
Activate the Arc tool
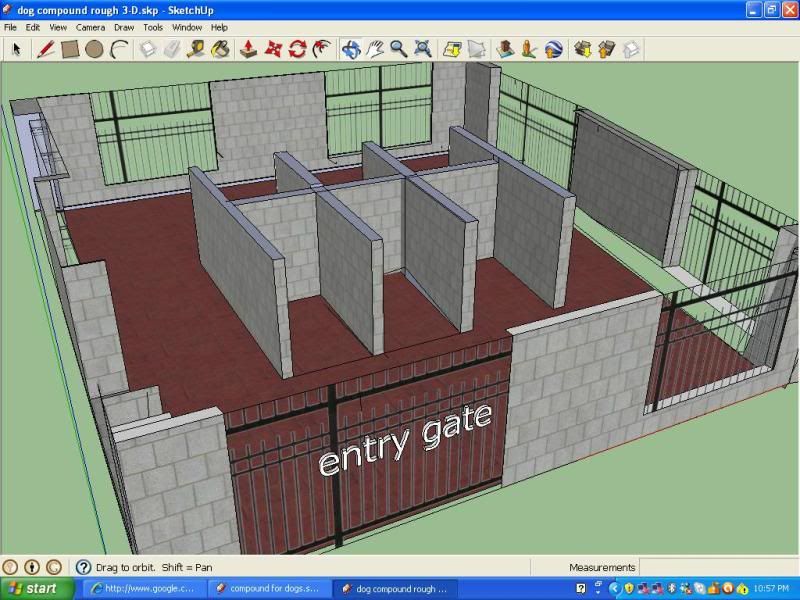119,48
